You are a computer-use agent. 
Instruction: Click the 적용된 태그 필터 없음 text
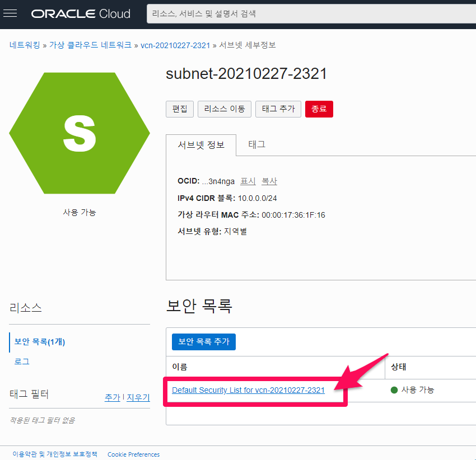click(42, 420)
